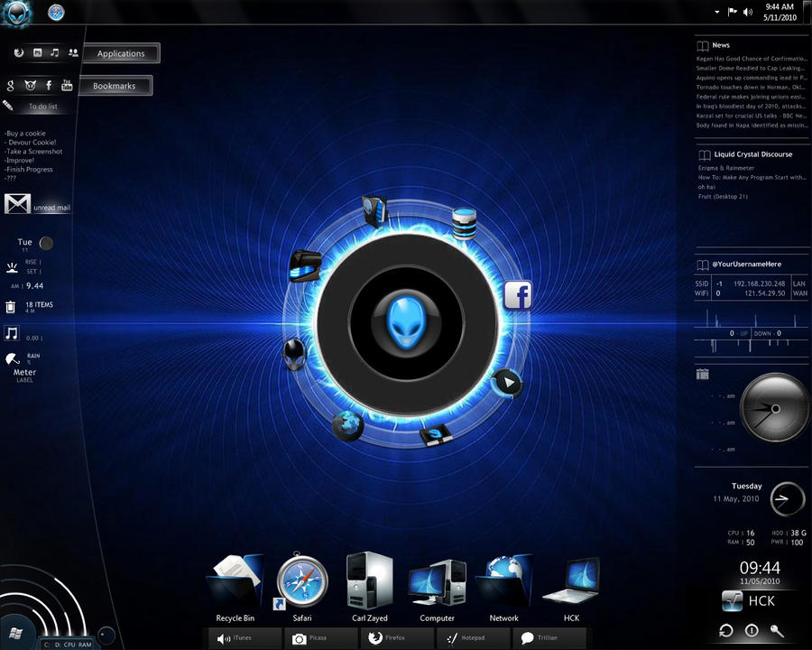Open the Facebook bookmark in Bookmarks row
The image size is (812, 650).
tap(49, 85)
